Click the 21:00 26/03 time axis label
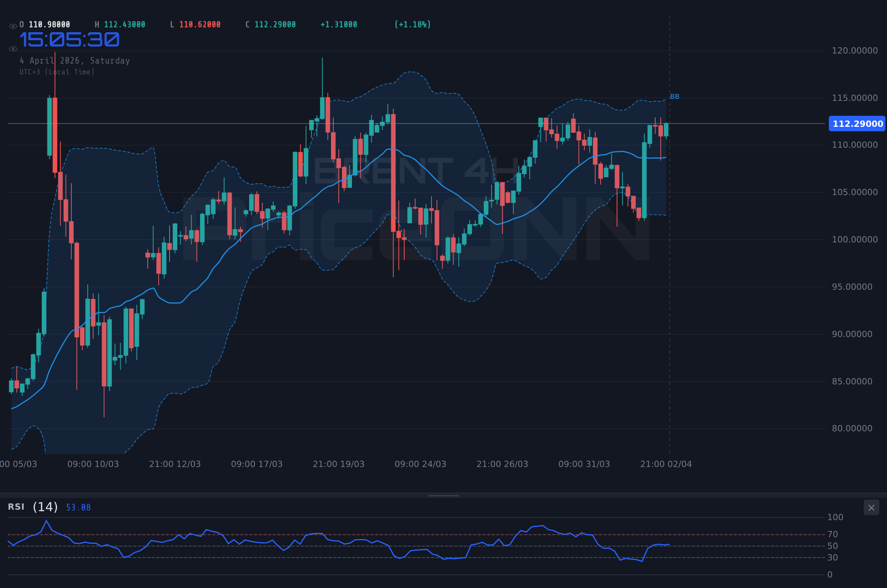Viewport: 887px width, 588px height. point(502,464)
